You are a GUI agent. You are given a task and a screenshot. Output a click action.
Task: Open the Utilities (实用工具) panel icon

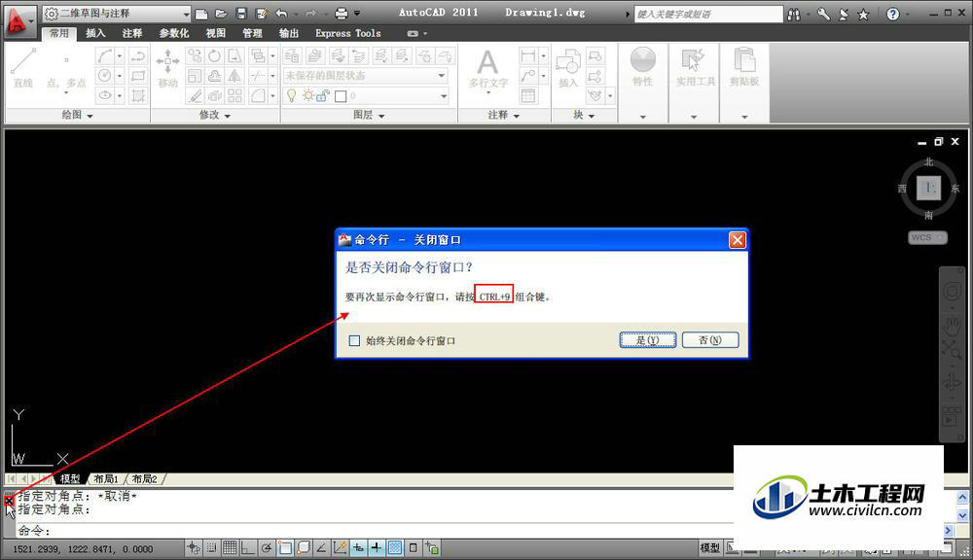click(x=695, y=67)
